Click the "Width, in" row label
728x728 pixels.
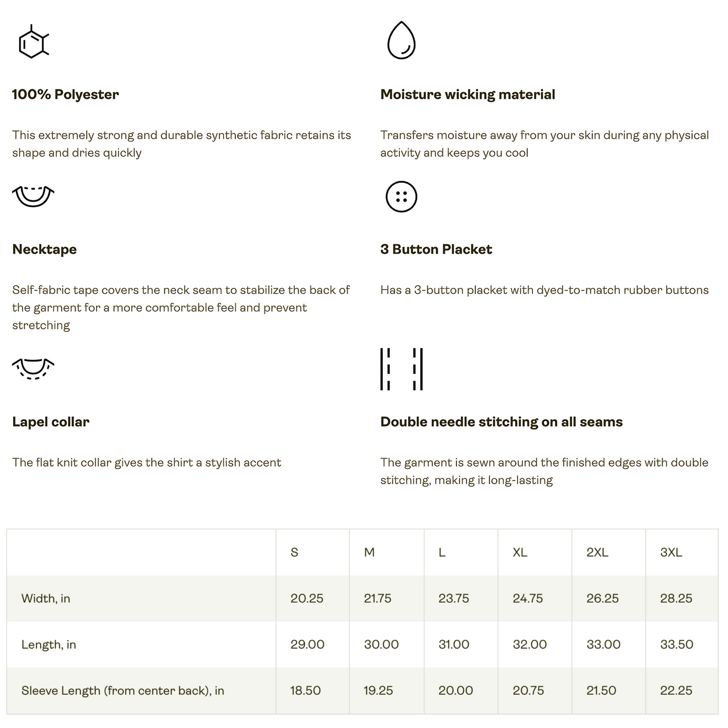click(46, 599)
